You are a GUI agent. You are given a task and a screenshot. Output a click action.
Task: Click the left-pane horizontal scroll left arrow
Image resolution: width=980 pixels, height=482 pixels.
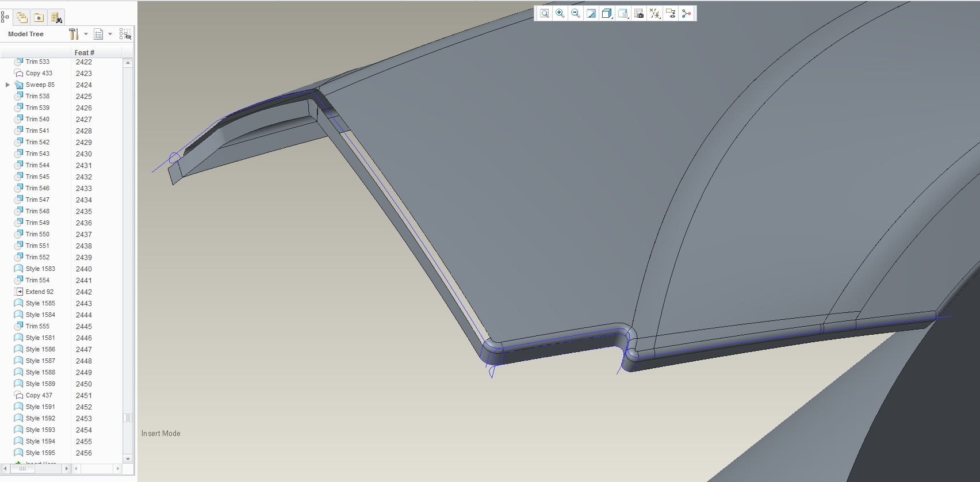(x=4, y=469)
